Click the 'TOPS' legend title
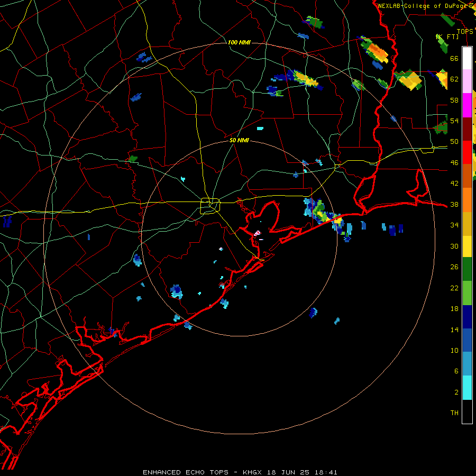The image size is (476, 476). point(465,32)
